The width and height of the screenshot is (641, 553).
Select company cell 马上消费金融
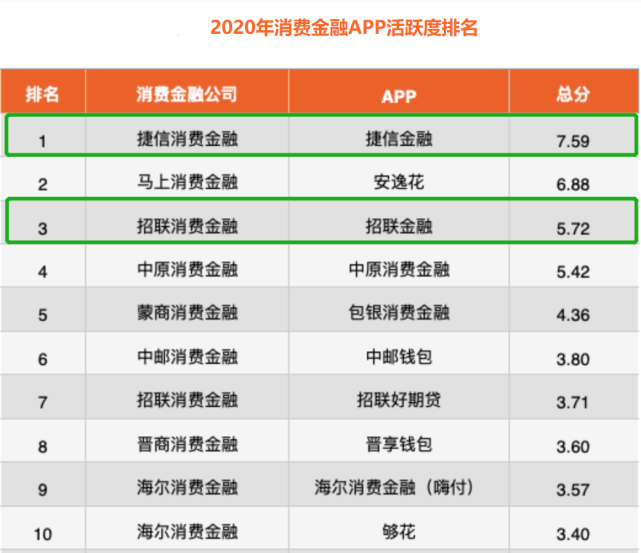click(187, 182)
